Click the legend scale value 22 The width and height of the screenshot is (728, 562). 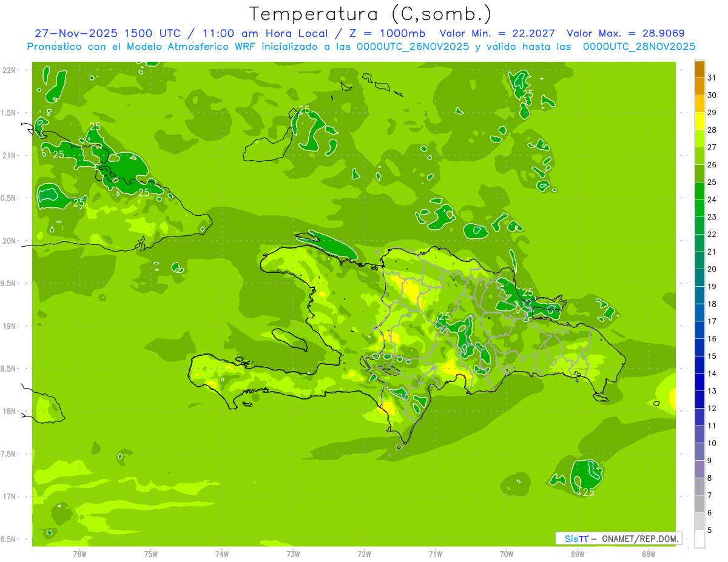click(713, 235)
